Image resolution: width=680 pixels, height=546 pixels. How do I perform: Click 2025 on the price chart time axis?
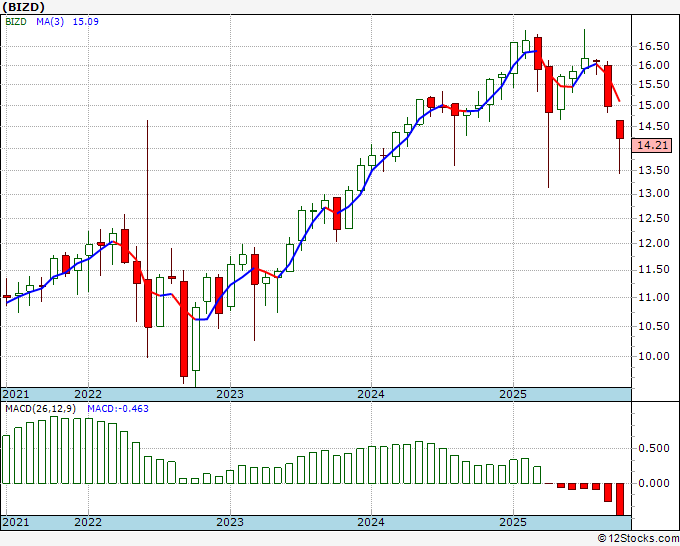pos(513,394)
